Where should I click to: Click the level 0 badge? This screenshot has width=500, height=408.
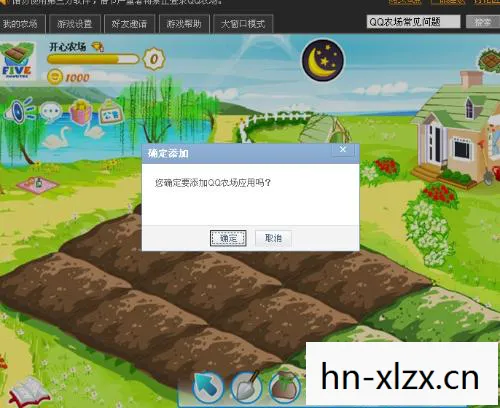154,59
